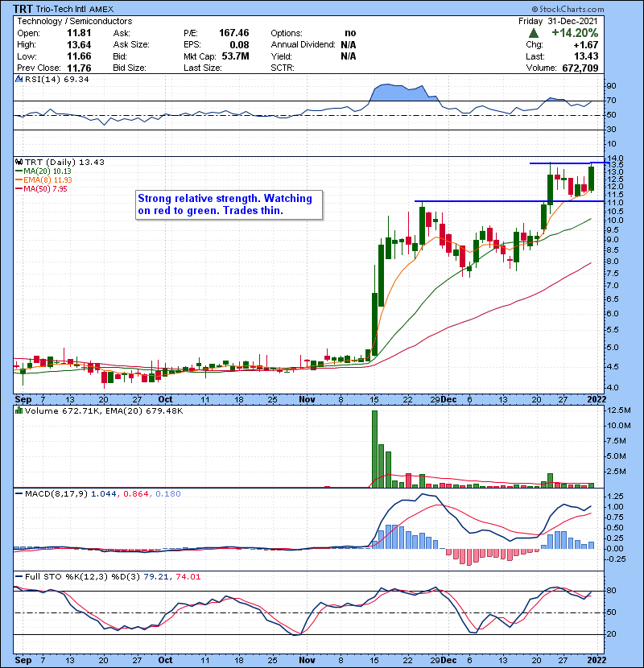Click the MACD(8,17,9) indicator label
644x668 pixels.
pos(56,494)
